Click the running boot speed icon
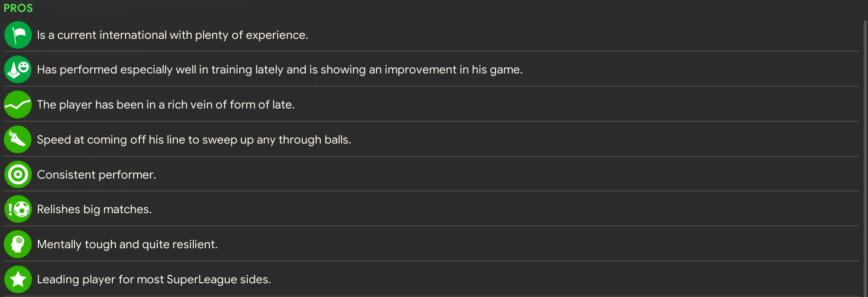The image size is (868, 297). [x=18, y=140]
